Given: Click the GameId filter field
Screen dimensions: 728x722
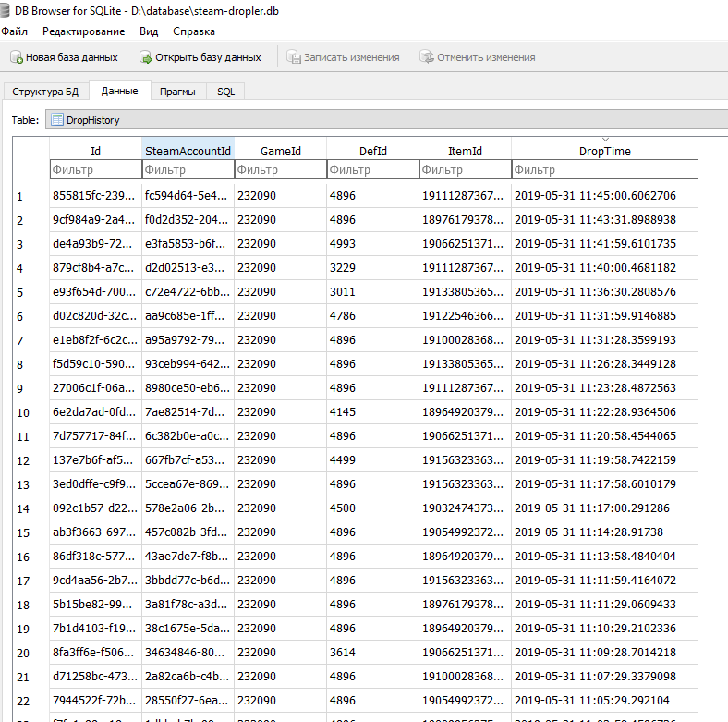Looking at the screenshot, I should click(x=281, y=169).
